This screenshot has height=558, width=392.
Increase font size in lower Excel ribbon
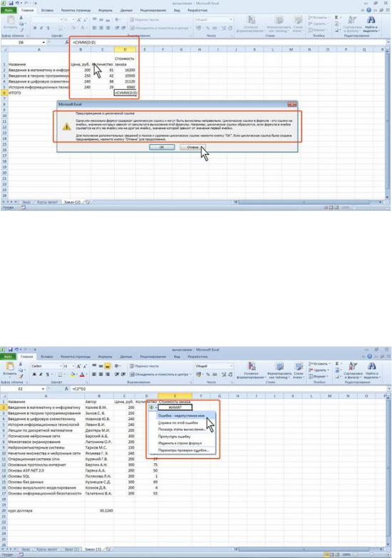(79, 366)
